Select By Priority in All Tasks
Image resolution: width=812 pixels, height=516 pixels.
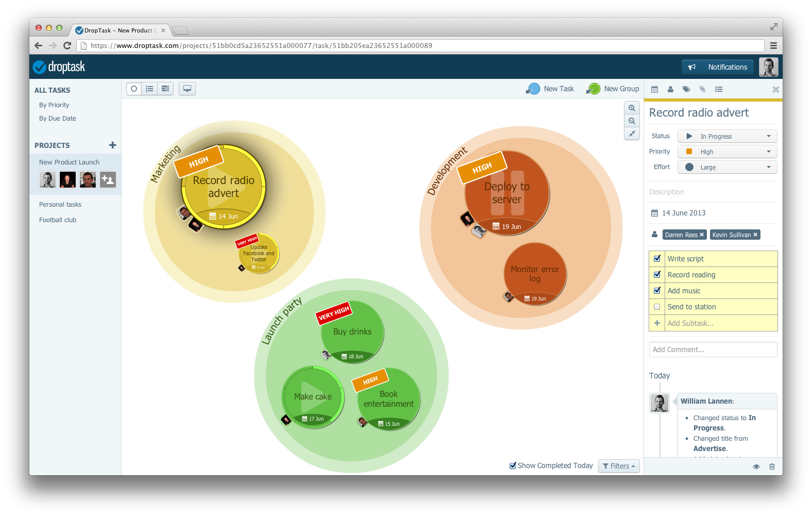pyautogui.click(x=54, y=105)
